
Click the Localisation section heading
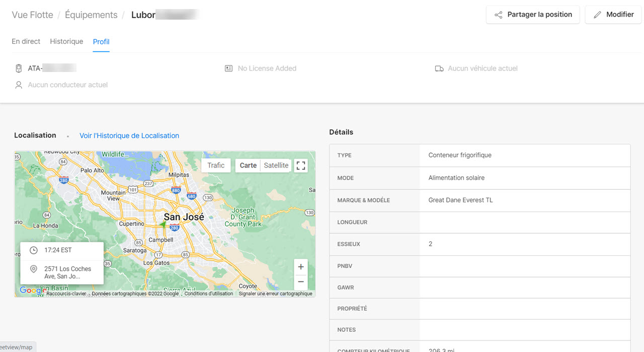coord(35,135)
